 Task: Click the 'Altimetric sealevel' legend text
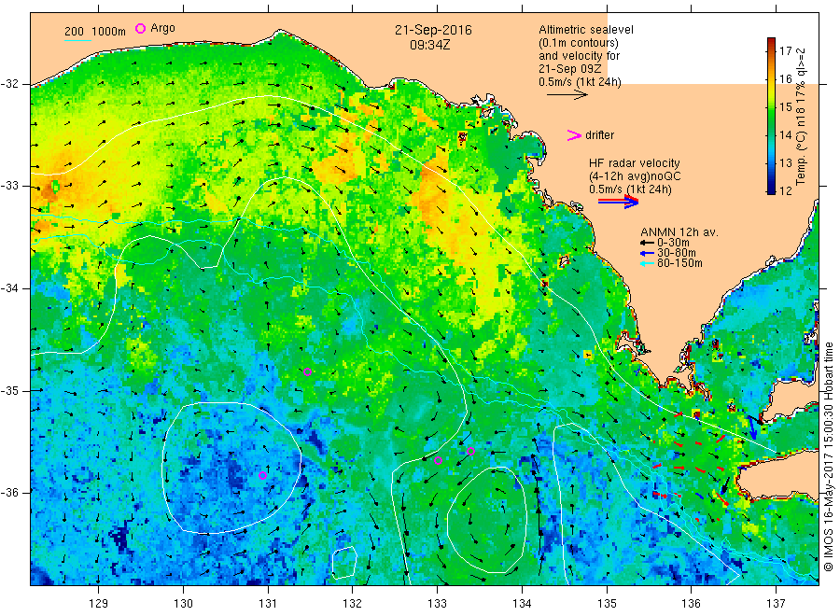click(x=586, y=30)
